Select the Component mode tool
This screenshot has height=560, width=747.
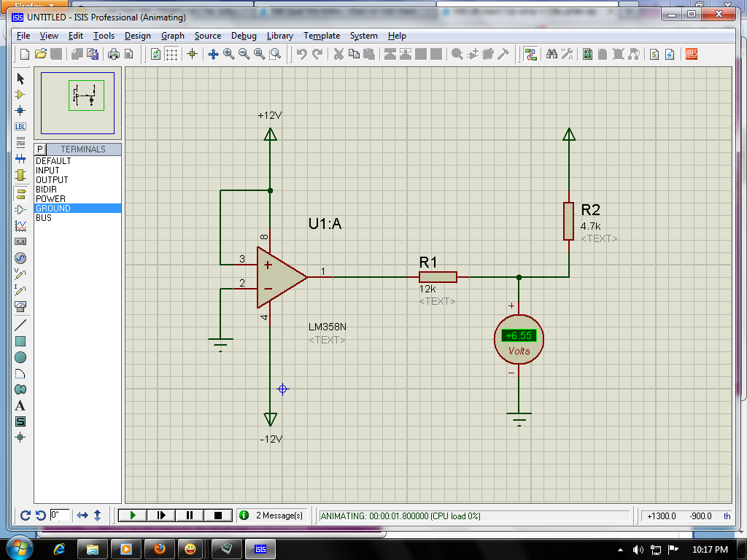coord(20,95)
